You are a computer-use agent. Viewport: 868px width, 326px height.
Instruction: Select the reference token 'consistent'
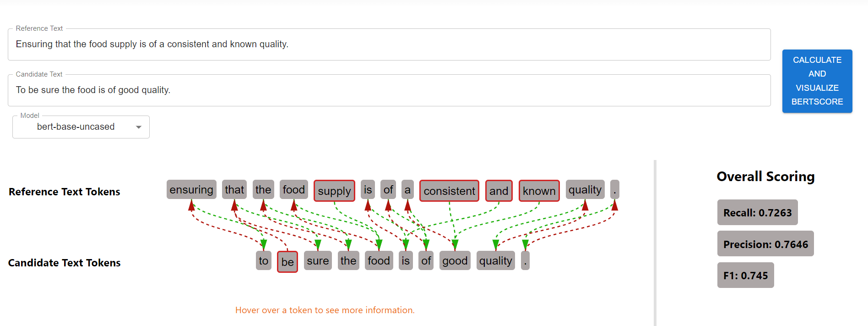(x=449, y=191)
